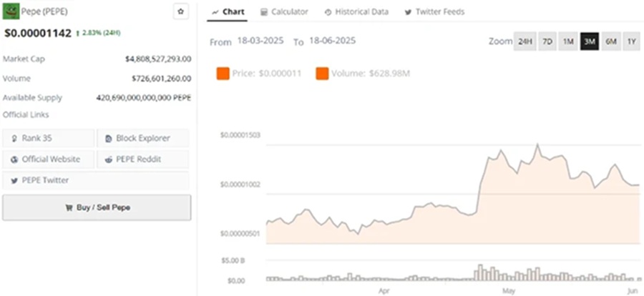Select the 420,690,000,000,000 PEPE supply value
Viewport: 644px width, 296px height.
point(144,98)
